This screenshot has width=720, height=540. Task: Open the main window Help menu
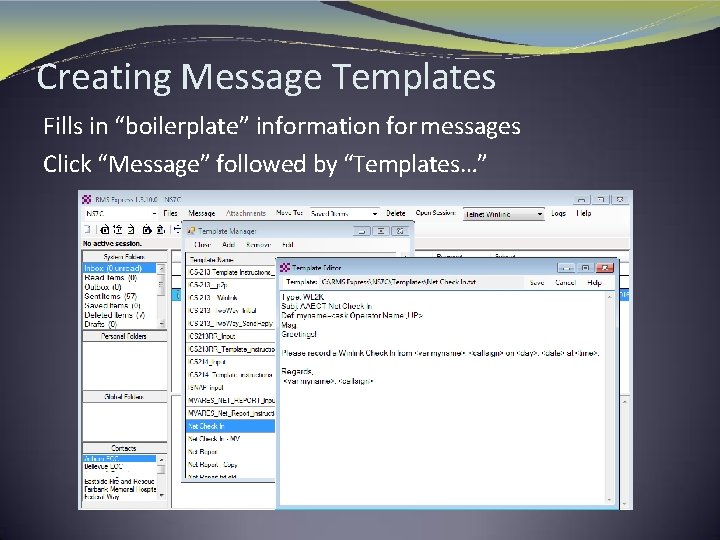pyautogui.click(x=584, y=213)
